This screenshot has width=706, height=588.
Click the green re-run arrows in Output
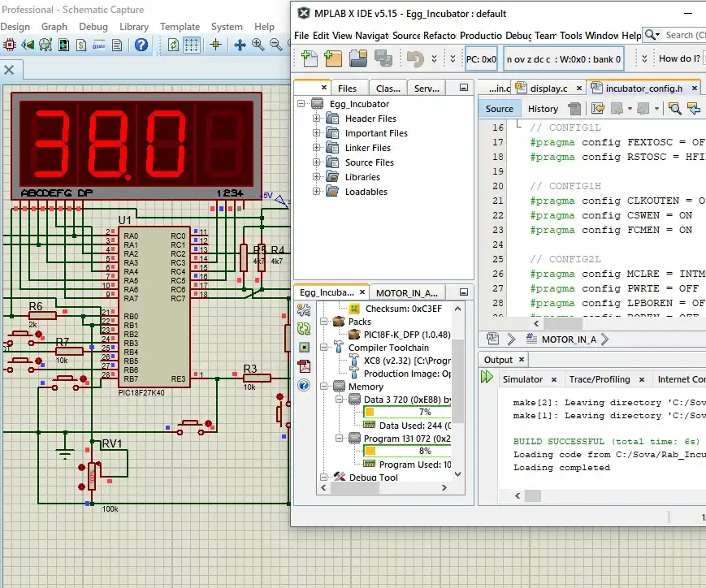487,377
